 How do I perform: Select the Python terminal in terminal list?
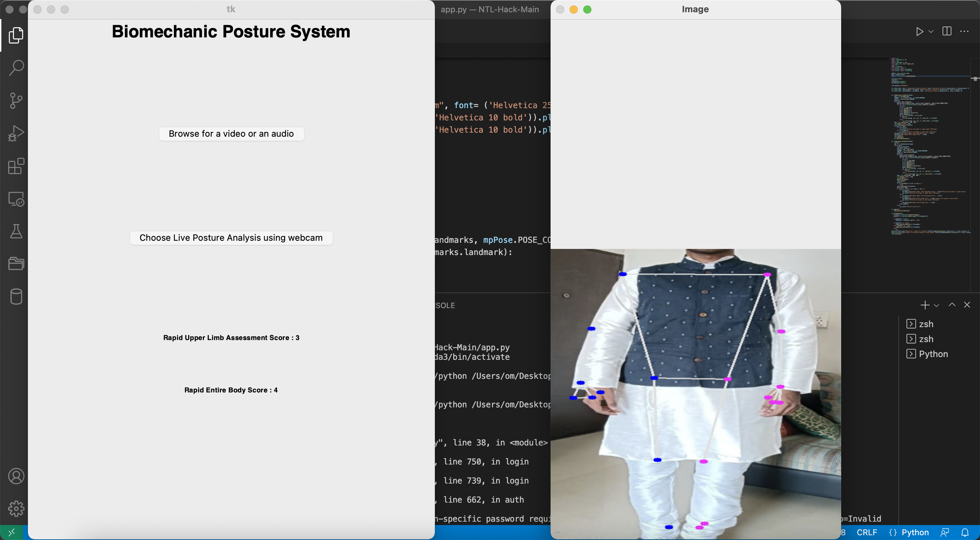coord(933,354)
